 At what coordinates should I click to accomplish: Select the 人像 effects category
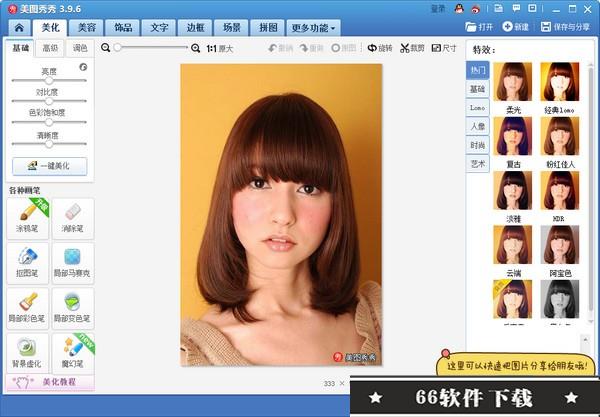[478, 126]
